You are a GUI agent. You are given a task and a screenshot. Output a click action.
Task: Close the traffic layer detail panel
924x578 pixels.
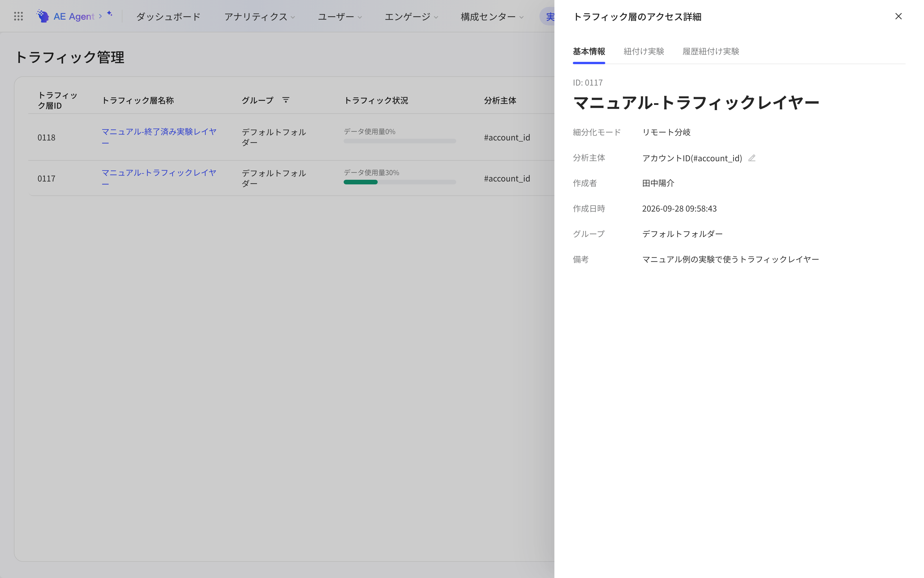pos(898,16)
